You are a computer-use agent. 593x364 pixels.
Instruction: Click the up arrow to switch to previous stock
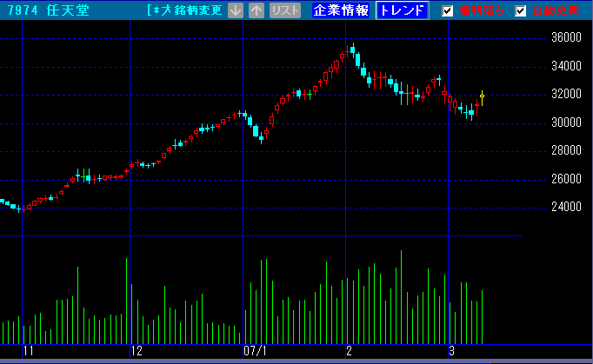coord(257,10)
